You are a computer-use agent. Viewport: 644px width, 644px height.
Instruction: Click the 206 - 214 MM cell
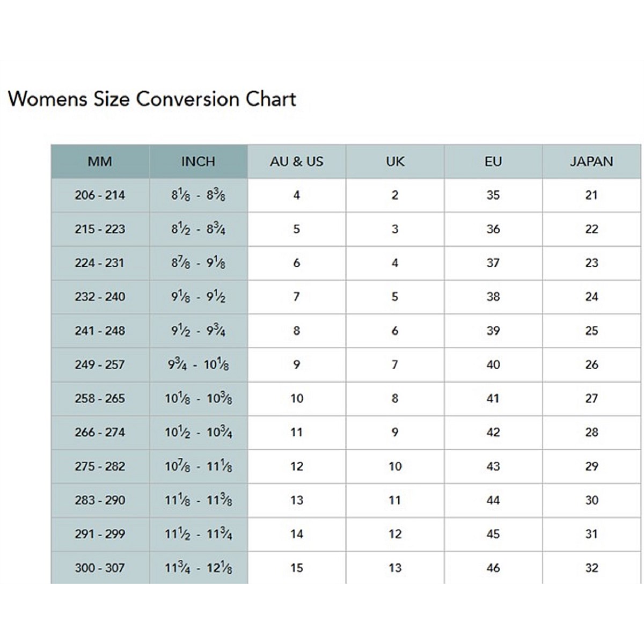(x=100, y=195)
